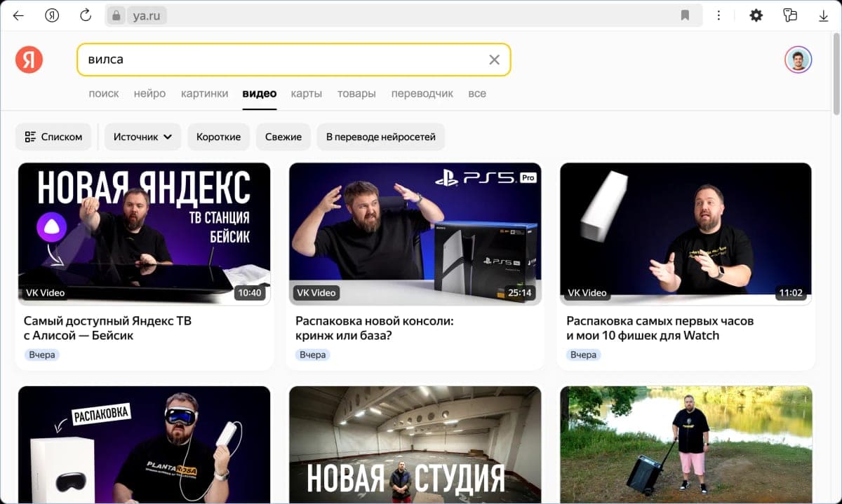Click the search field containing вилса
Screen dimensions: 842x504
coord(293,60)
